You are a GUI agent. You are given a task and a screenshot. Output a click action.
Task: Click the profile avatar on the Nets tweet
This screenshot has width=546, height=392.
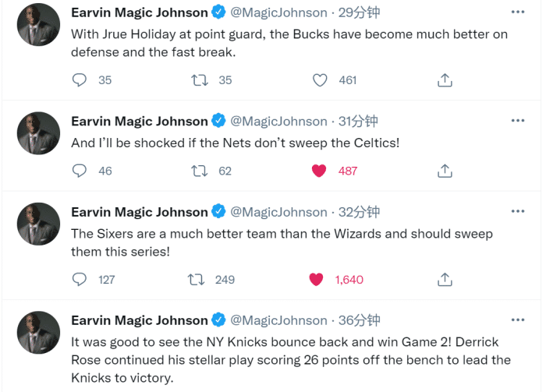click(x=38, y=133)
